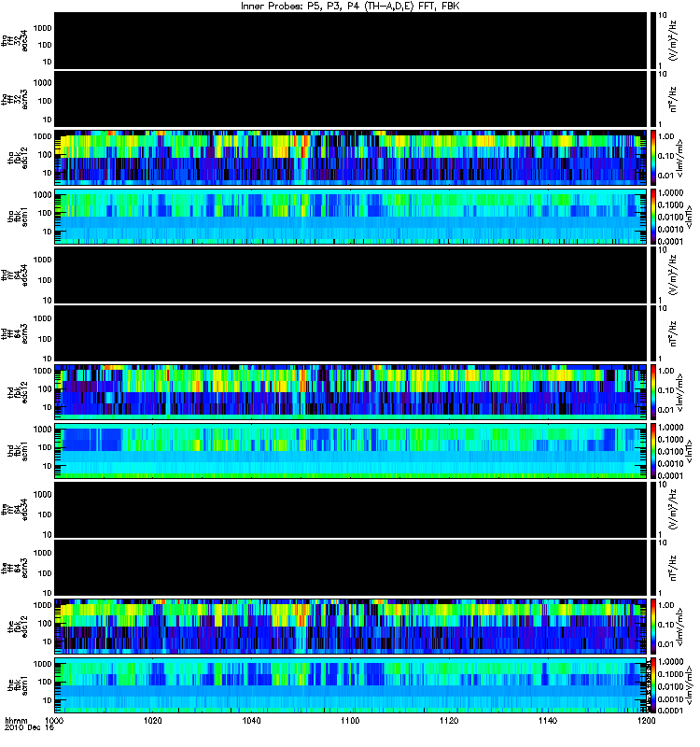Click the 'thd fff 64 scm3' y-axis label

(x=15, y=333)
